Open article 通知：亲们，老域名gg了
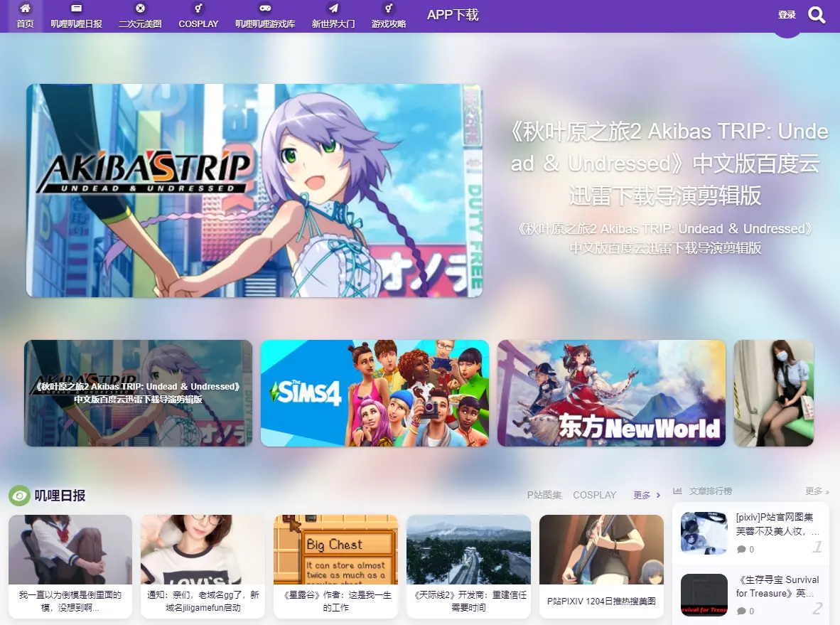The image size is (840, 625). (x=203, y=602)
